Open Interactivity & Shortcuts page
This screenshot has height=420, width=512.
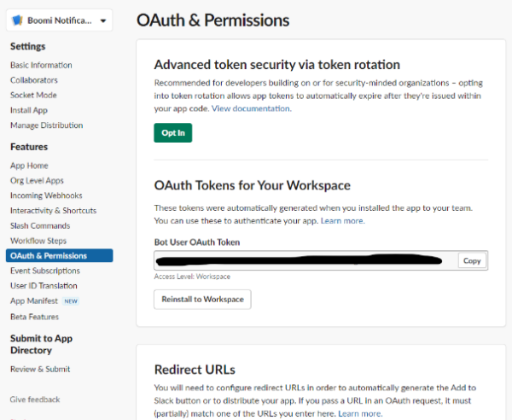tap(53, 210)
